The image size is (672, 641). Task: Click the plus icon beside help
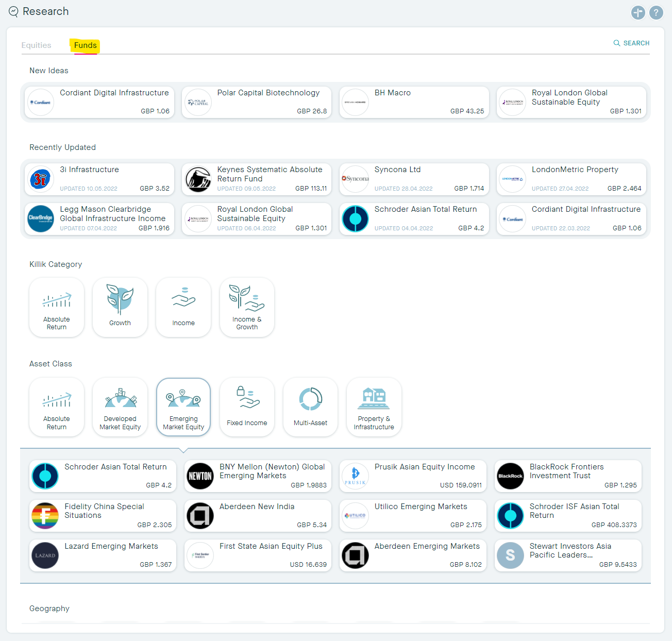pyautogui.click(x=638, y=12)
